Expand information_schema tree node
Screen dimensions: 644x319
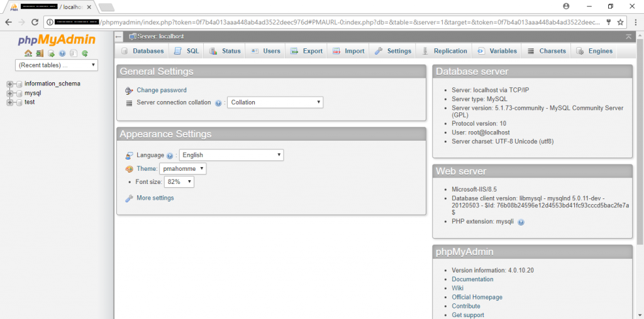(10, 84)
